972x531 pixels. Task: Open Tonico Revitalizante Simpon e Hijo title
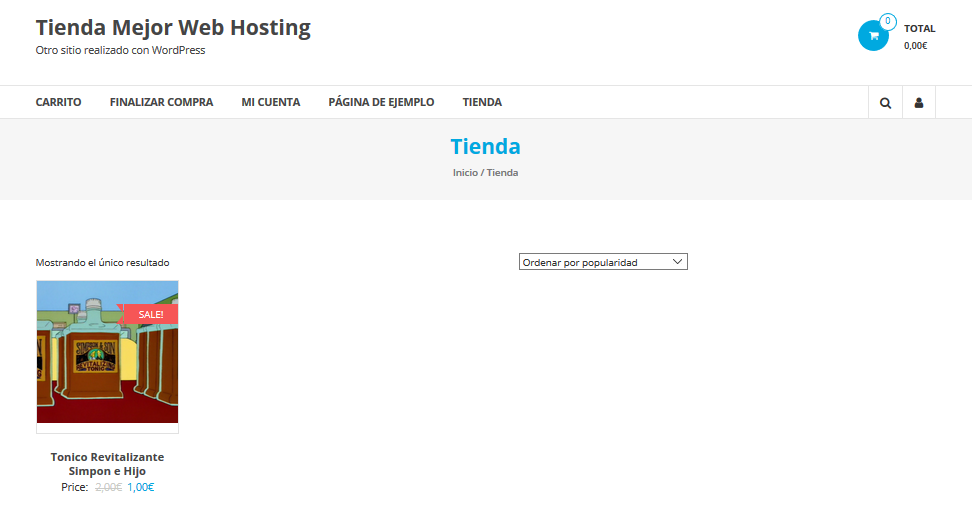click(x=107, y=464)
